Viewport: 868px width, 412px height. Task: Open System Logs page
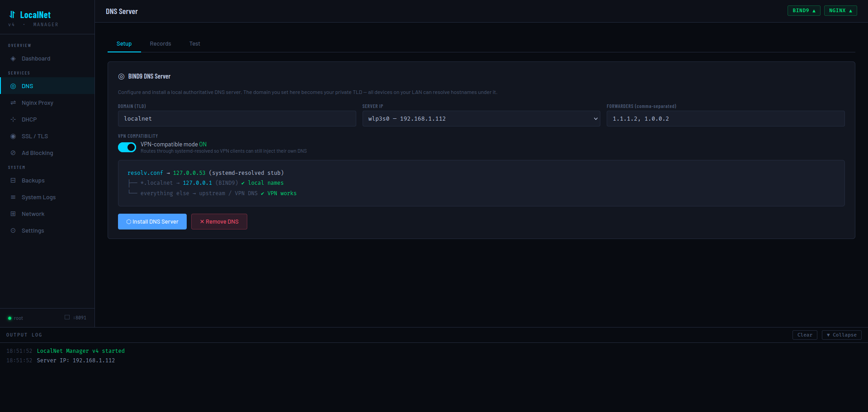pos(47,197)
